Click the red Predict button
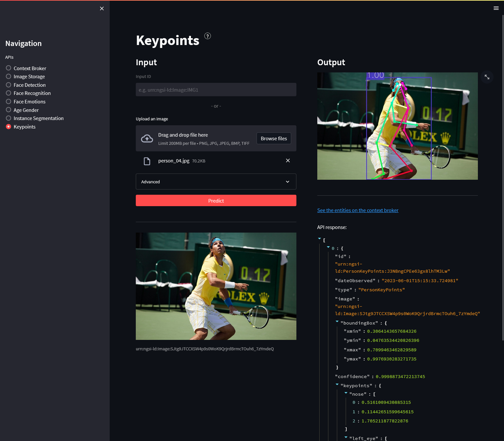The width and height of the screenshot is (504, 441). coord(216,201)
